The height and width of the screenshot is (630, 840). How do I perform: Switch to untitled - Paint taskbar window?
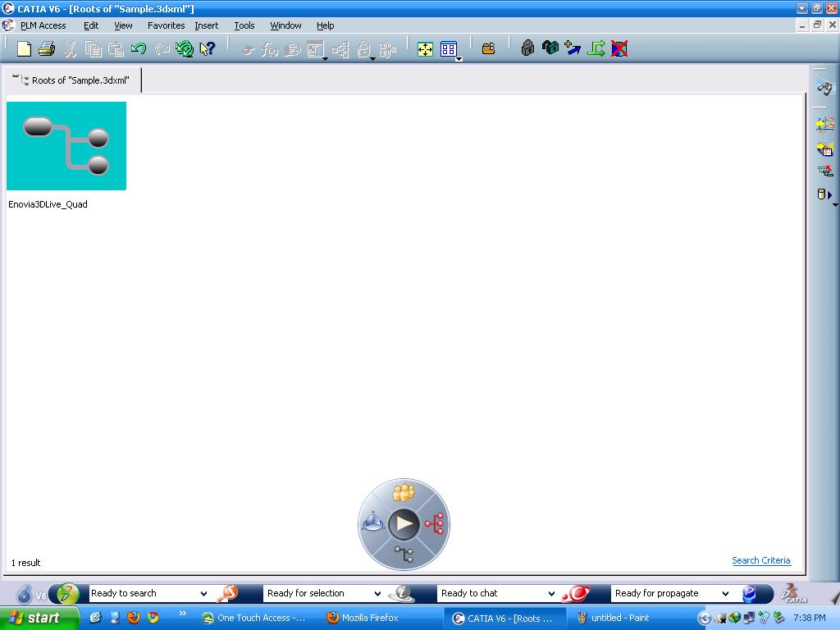(x=620, y=618)
